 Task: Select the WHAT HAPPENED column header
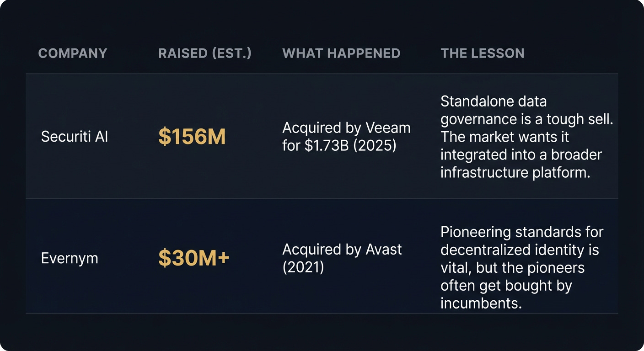click(x=341, y=53)
